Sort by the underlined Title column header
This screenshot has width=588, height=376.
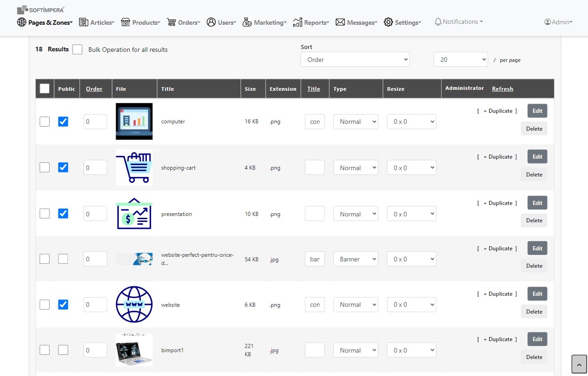click(314, 88)
